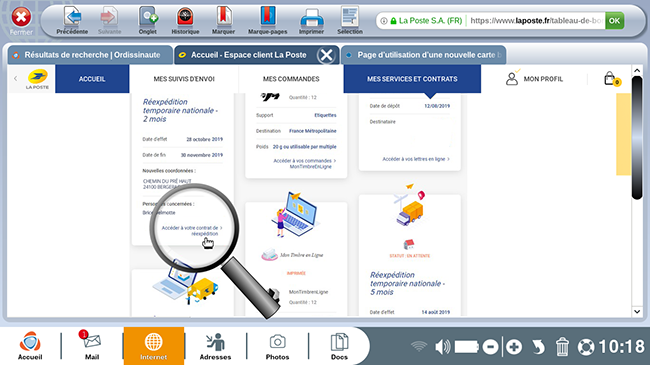
Task: Click the URL address field
Action: click(x=536, y=21)
